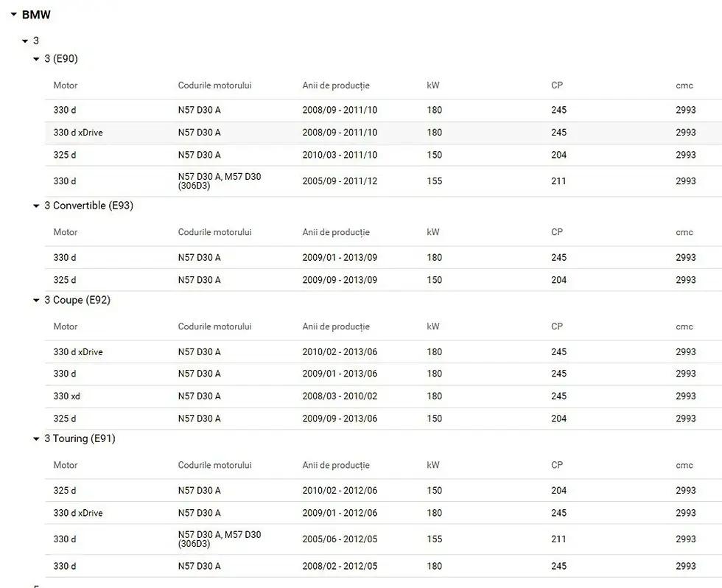Click E92 row 330 d xDrive
The image size is (722, 588).
pyautogui.click(x=383, y=351)
